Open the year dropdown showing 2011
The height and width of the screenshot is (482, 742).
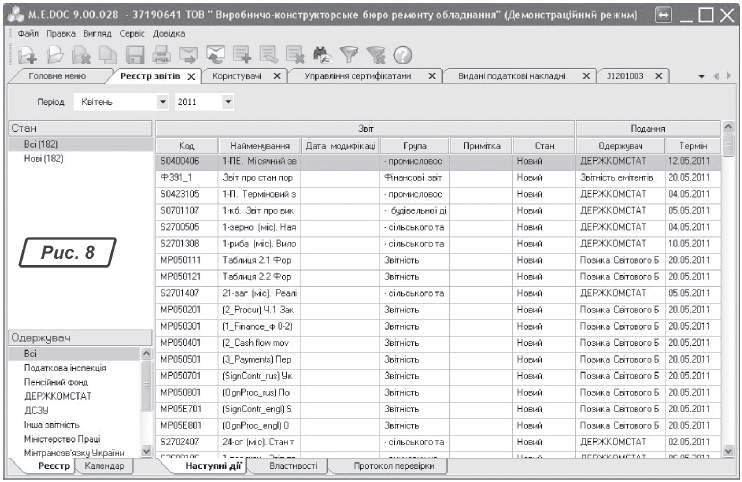click(x=228, y=102)
